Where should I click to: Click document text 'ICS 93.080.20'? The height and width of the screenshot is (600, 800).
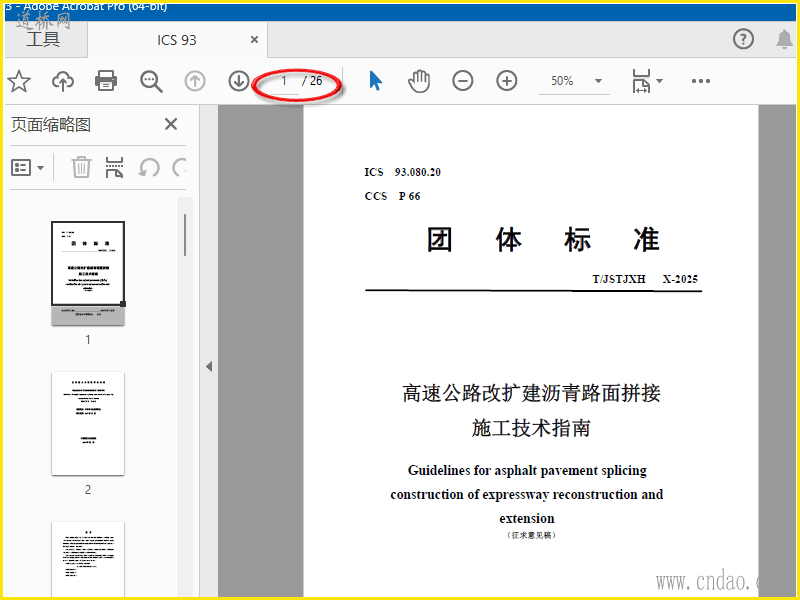point(403,172)
